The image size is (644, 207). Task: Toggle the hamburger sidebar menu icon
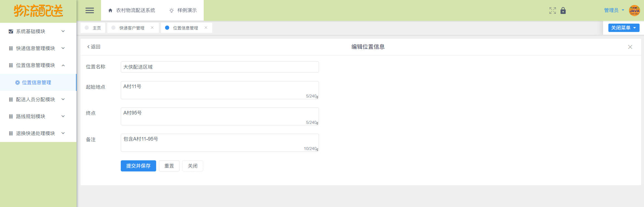(x=90, y=11)
